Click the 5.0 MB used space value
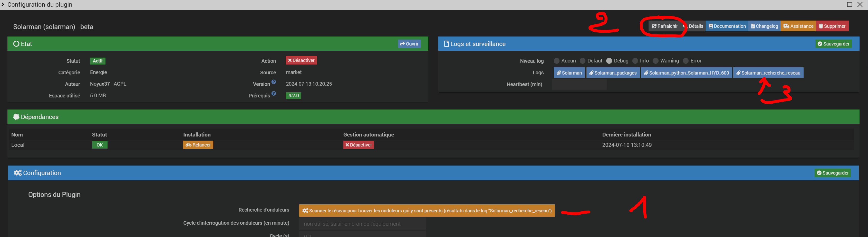 pos(98,96)
